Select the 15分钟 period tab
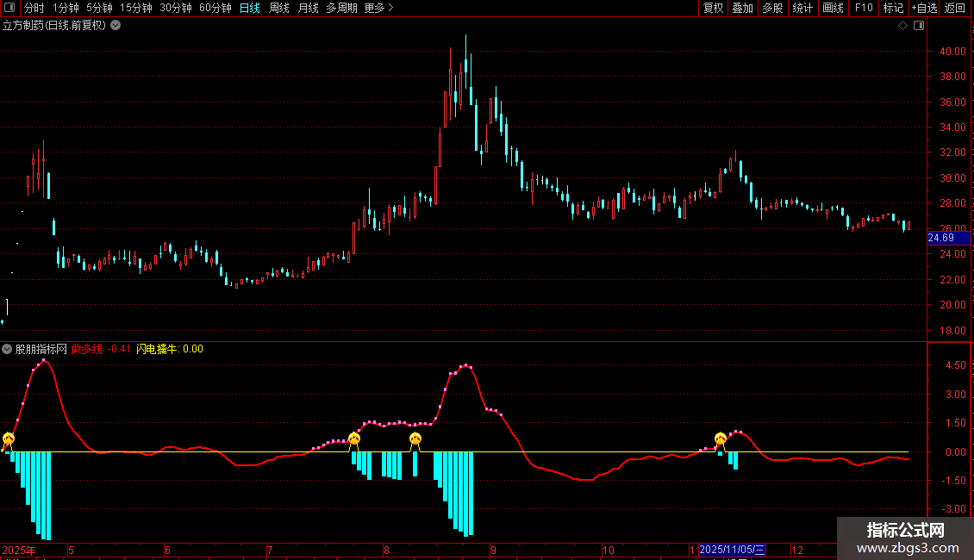The image size is (974, 560). pyautogui.click(x=136, y=8)
